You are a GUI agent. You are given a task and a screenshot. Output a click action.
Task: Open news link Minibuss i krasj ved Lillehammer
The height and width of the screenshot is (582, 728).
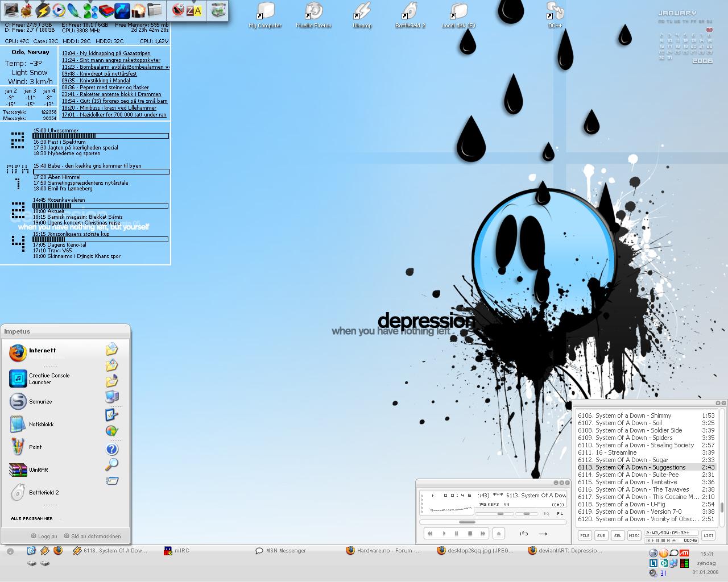tap(109, 107)
